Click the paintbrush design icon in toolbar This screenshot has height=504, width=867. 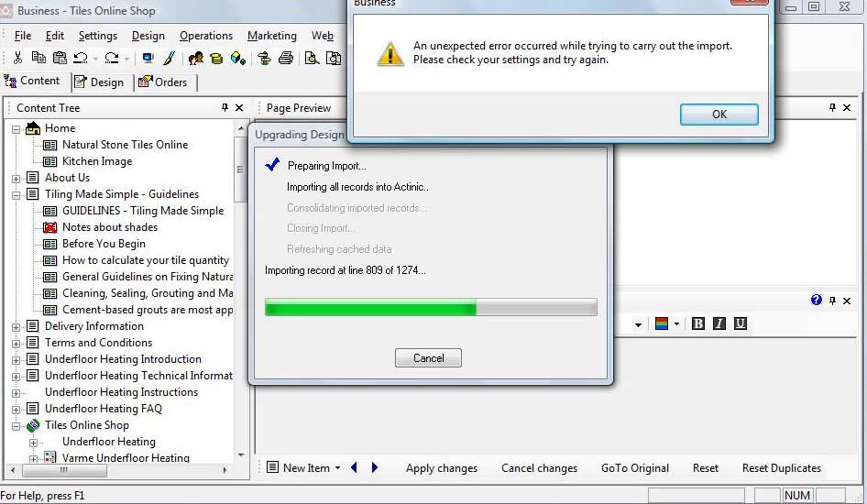(169, 59)
